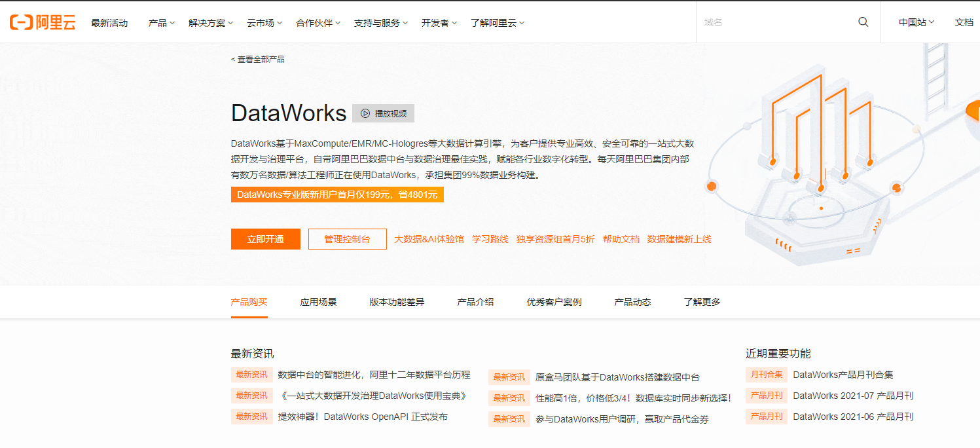Open DataWorks产品月刊合集 link
Viewport: 980px width, 448px height.
click(x=843, y=375)
